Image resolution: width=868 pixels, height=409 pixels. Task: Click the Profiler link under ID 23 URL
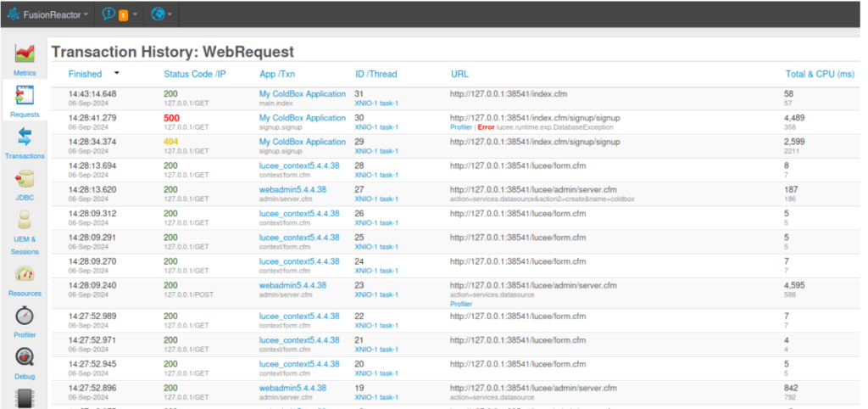(460, 304)
